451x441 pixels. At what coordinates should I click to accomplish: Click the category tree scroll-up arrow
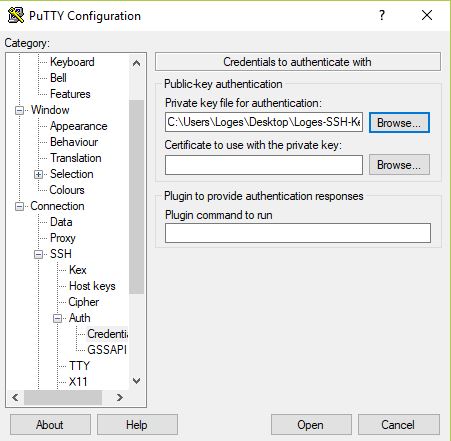pos(136,63)
